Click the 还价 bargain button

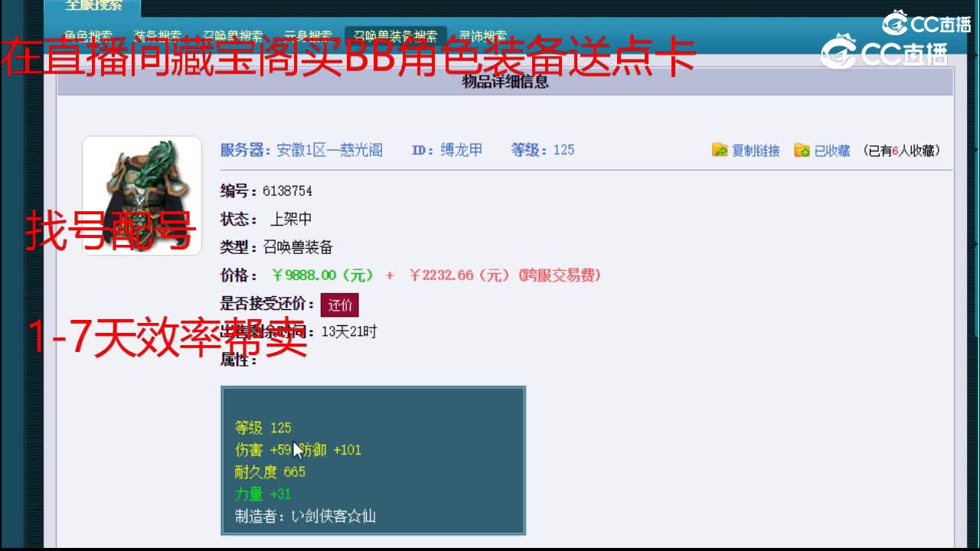340,305
